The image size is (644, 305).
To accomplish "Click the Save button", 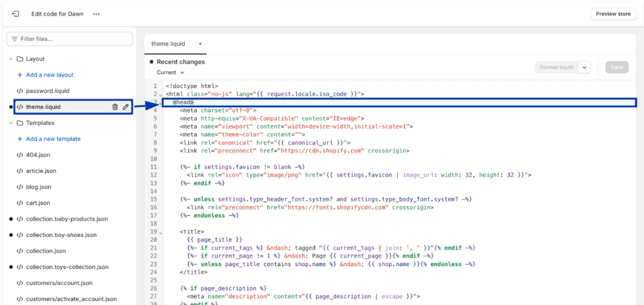I will (x=617, y=68).
